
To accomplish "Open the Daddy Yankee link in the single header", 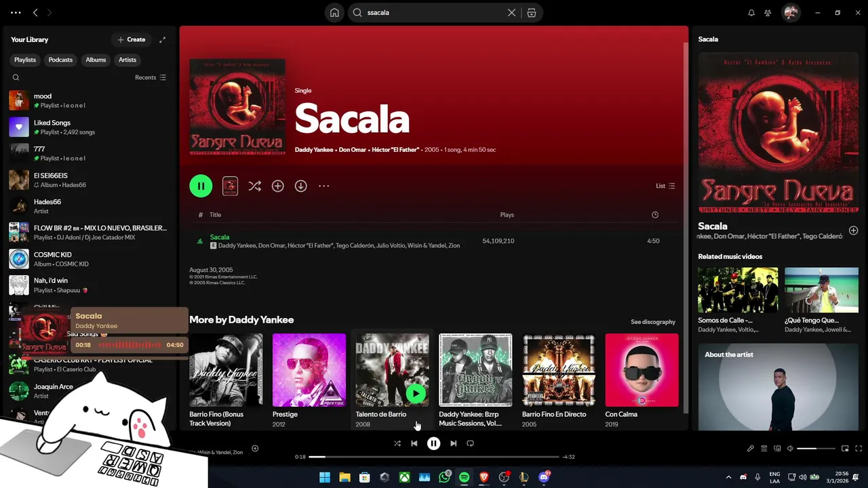I will click(x=314, y=150).
